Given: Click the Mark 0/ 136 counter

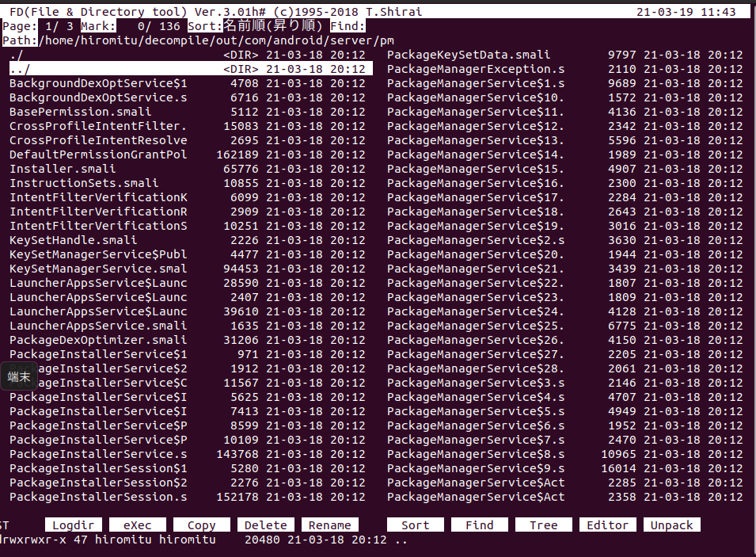Looking at the screenshot, I should tap(130, 26).
